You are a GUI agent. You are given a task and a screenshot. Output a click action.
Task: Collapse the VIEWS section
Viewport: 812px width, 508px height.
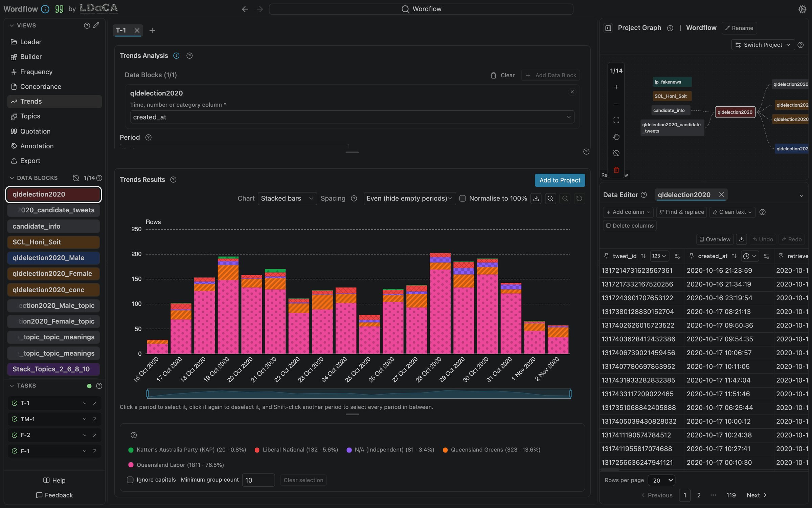12,25
